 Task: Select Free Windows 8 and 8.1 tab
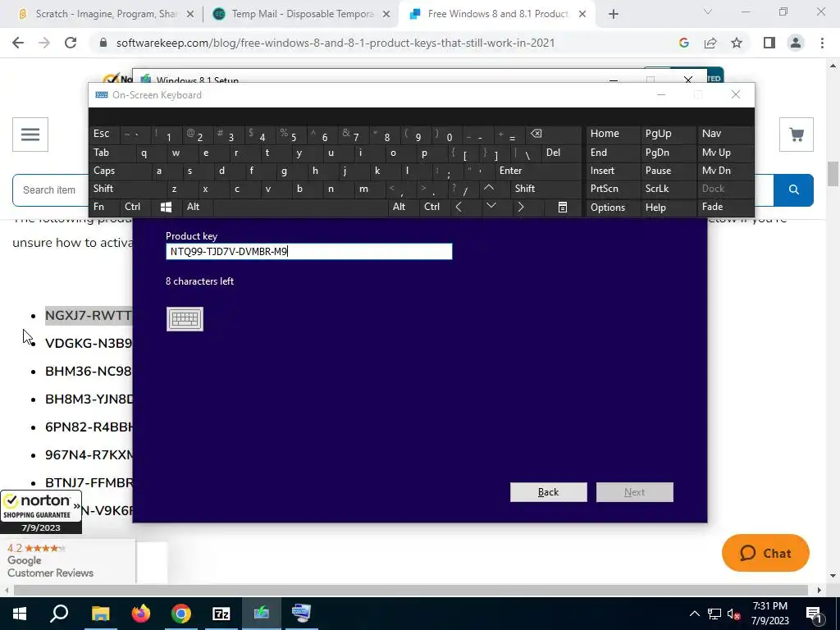point(497,14)
